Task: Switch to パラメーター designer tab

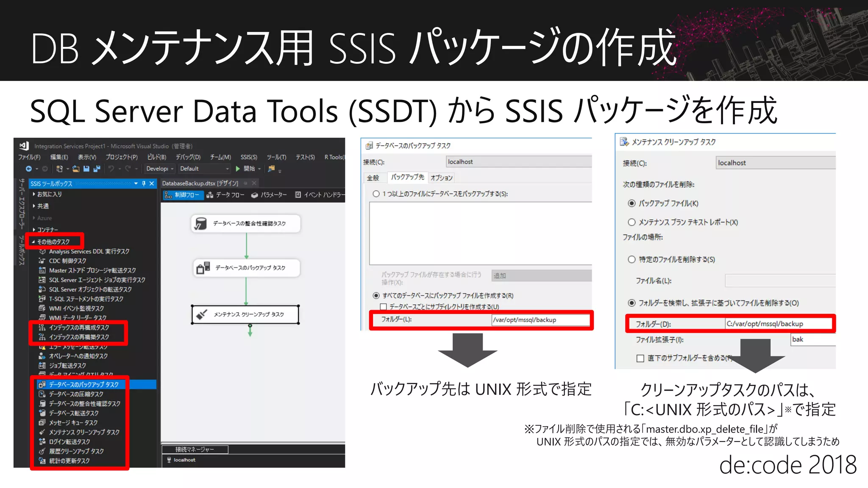Action: (269, 195)
